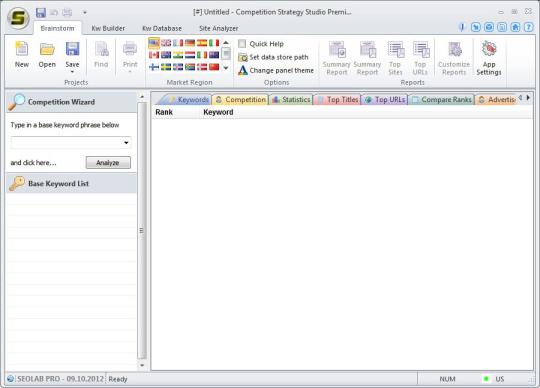Select the Sweden flag market region
Image resolution: width=540 pixels, height=388 pixels.
tap(166, 67)
